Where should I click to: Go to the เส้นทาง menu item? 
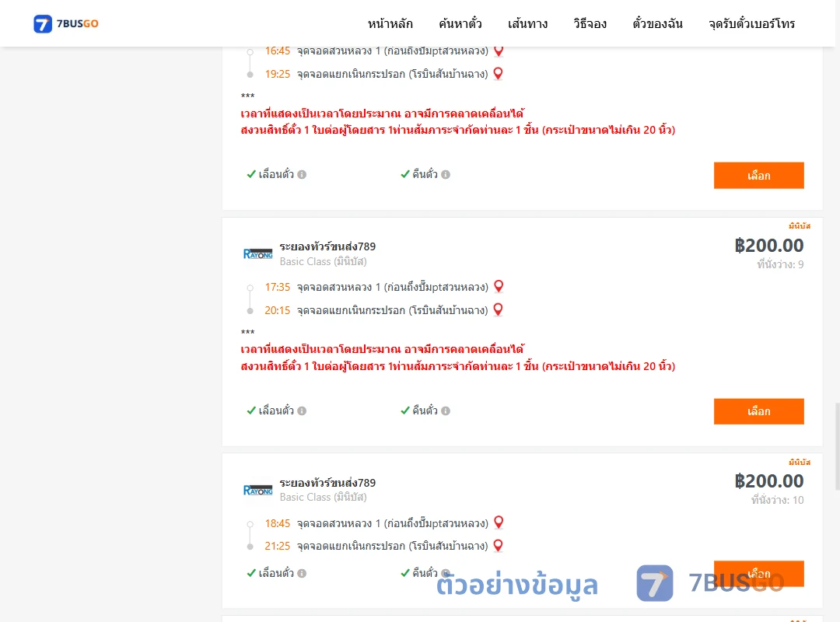pyautogui.click(x=527, y=23)
